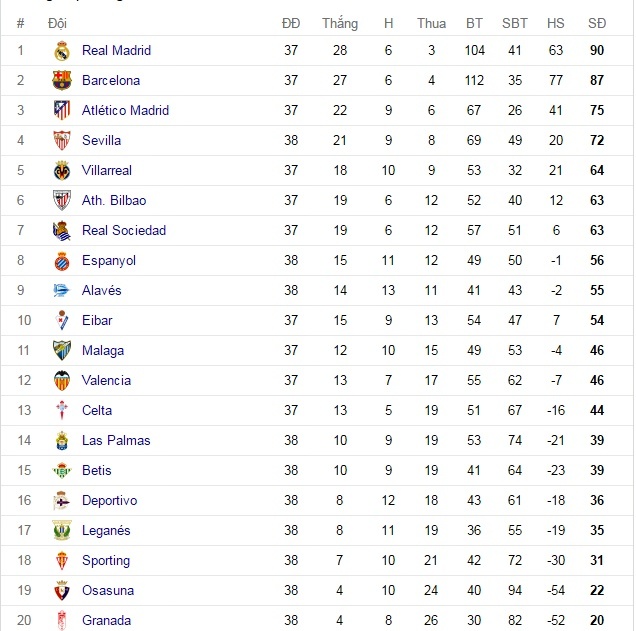Click the Sevilla club crest

[x=62, y=141]
